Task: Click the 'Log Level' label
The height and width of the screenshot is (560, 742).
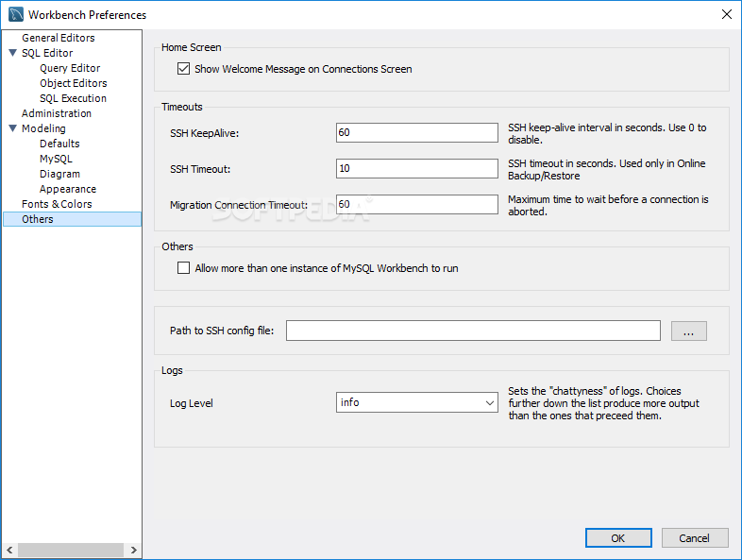Action: click(192, 403)
